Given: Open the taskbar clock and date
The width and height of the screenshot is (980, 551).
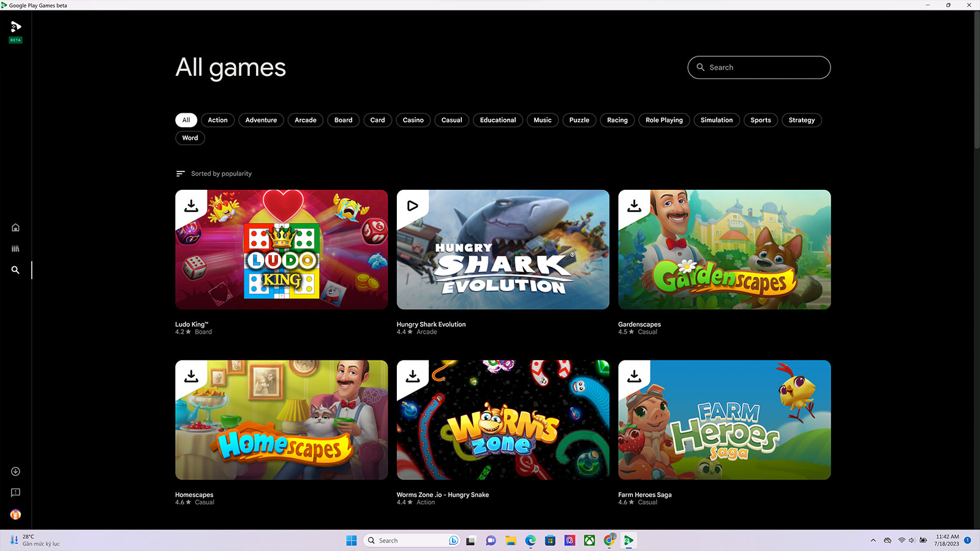Looking at the screenshot, I should (947, 541).
